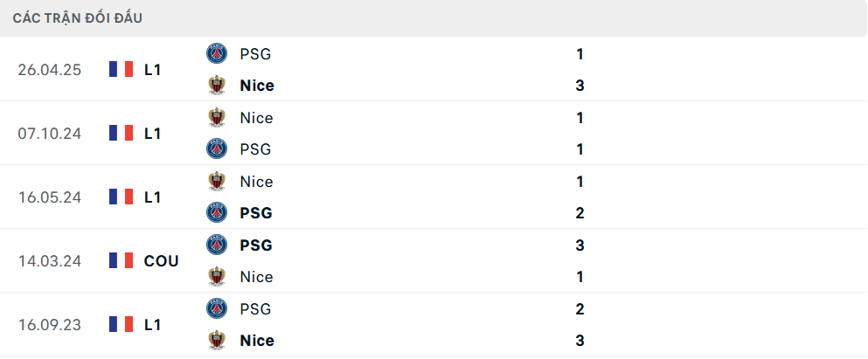Viewport: 868px width, 359px height.
Task: Click the PSG logo in the 26.04.25 match
Action: pos(216,54)
